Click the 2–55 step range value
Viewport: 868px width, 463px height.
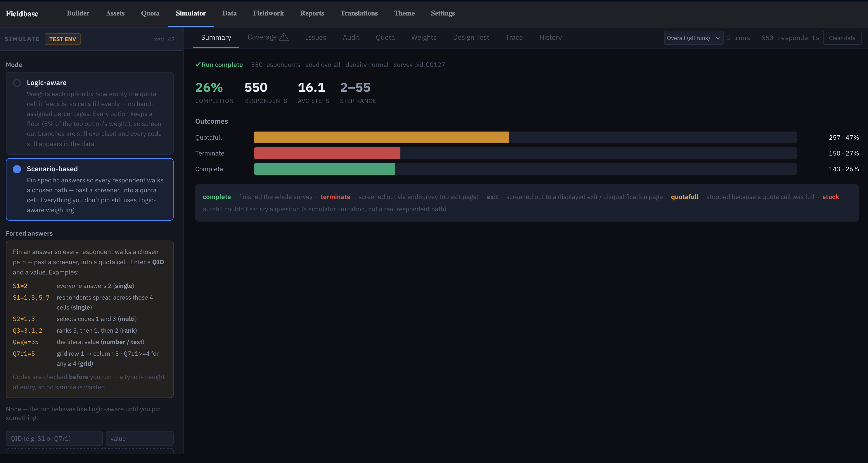click(x=355, y=88)
